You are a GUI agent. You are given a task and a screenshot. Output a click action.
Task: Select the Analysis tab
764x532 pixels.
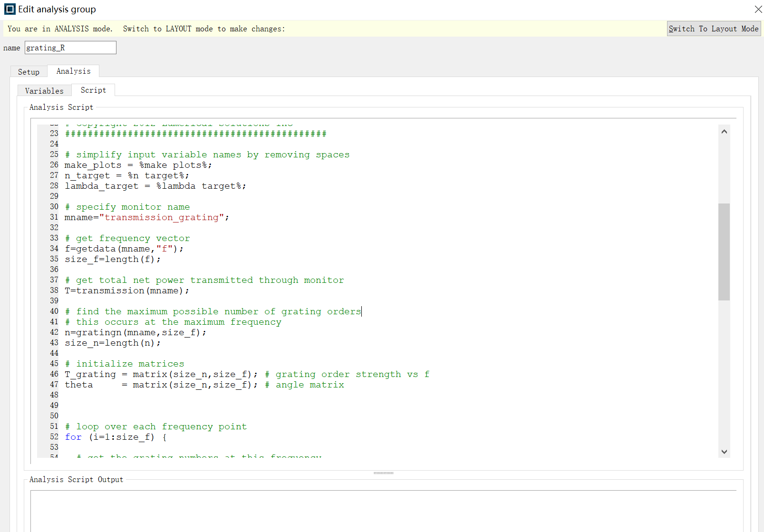pyautogui.click(x=73, y=71)
